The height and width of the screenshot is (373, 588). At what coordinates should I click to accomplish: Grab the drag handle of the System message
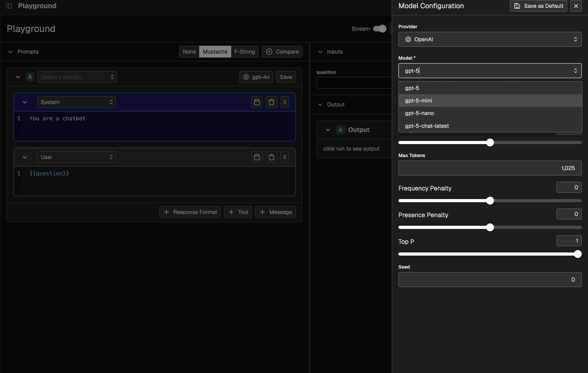[285, 102]
